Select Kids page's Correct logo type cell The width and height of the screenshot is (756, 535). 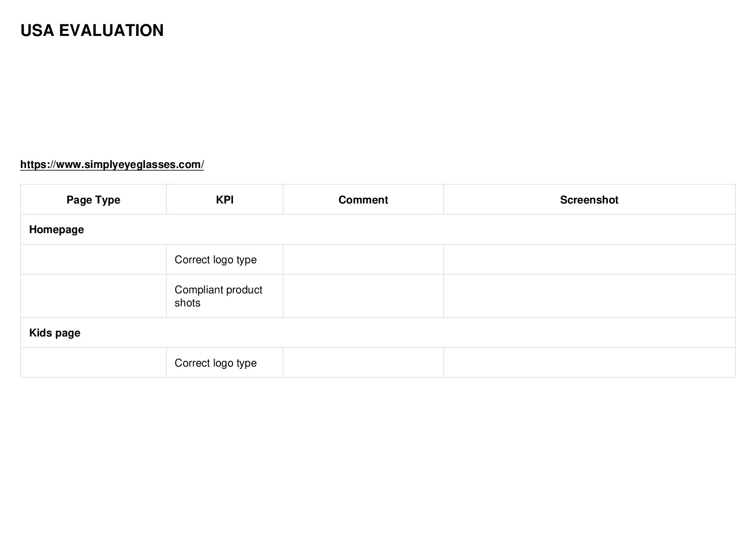pyautogui.click(x=224, y=363)
